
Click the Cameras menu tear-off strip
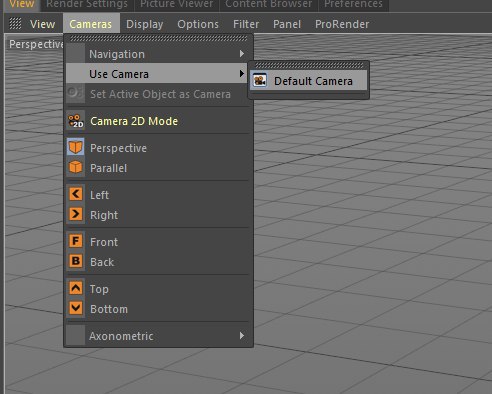(x=158, y=39)
